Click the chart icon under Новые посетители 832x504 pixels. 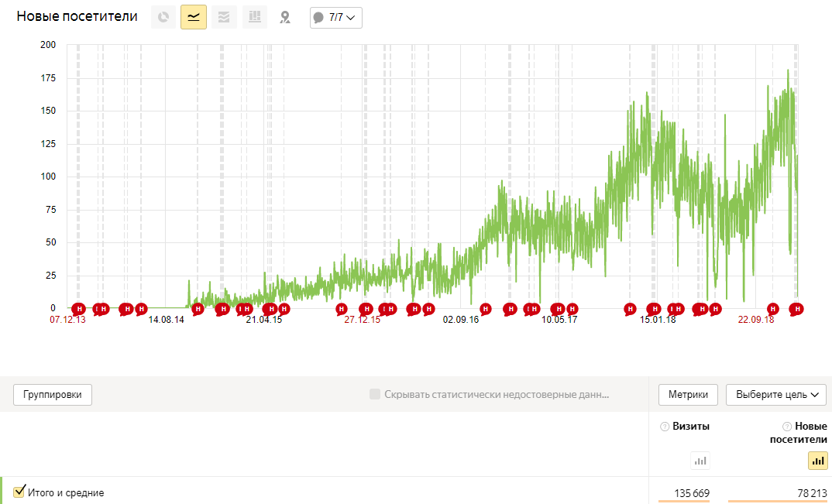[818, 461]
